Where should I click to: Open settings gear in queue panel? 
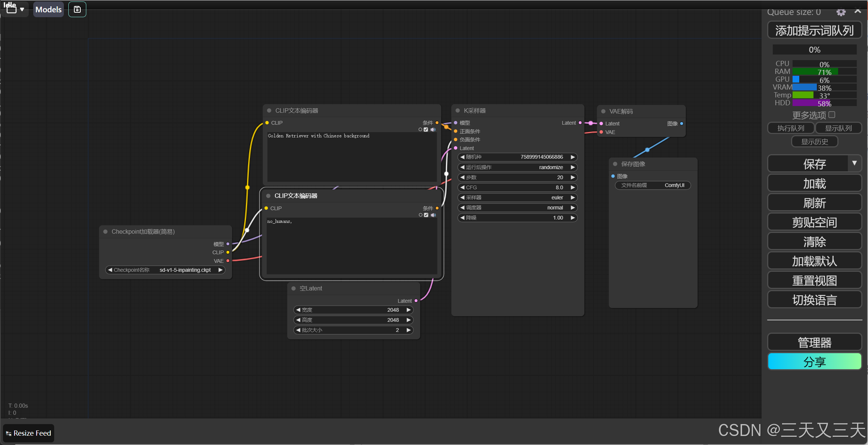coord(841,12)
